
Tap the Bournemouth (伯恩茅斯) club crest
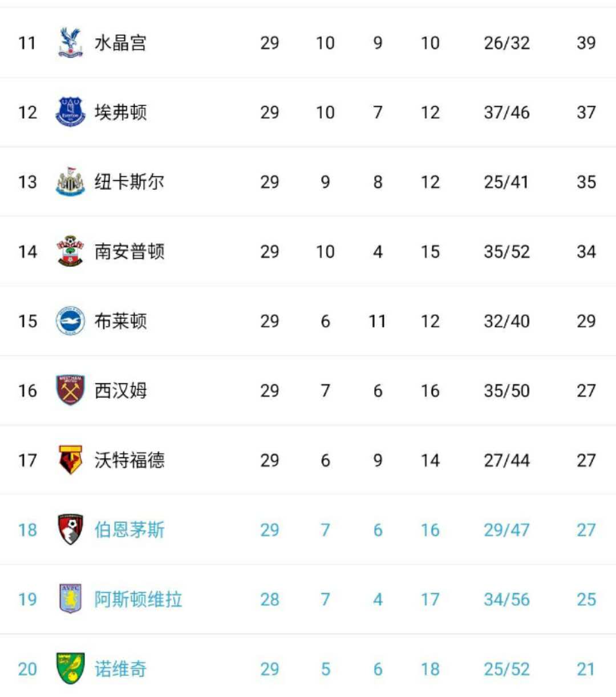pyautogui.click(x=70, y=529)
